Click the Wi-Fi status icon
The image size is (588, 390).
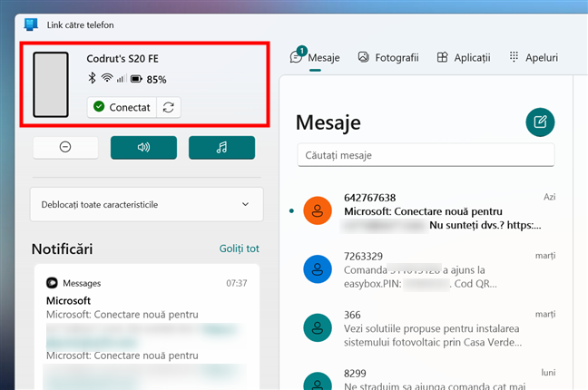[107, 78]
